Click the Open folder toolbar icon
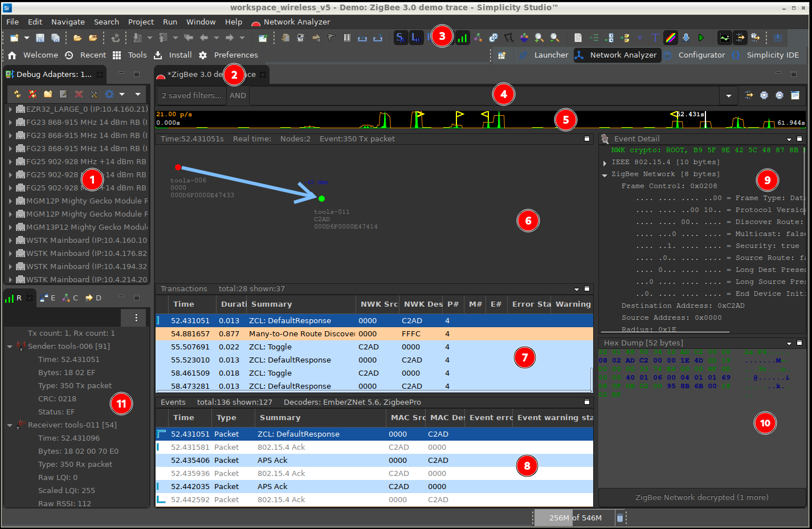This screenshot has width=812, height=529. (77, 38)
